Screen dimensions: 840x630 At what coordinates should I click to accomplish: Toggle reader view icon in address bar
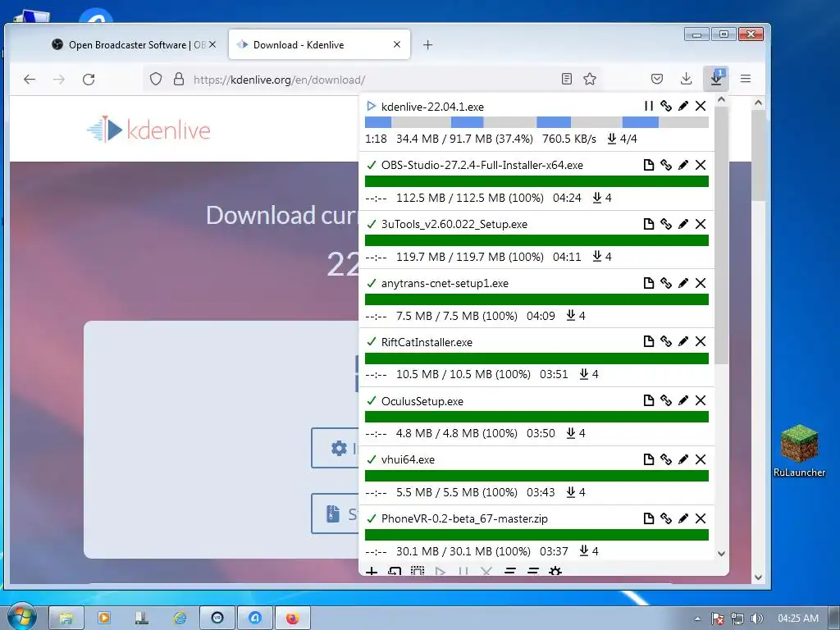[566, 80]
